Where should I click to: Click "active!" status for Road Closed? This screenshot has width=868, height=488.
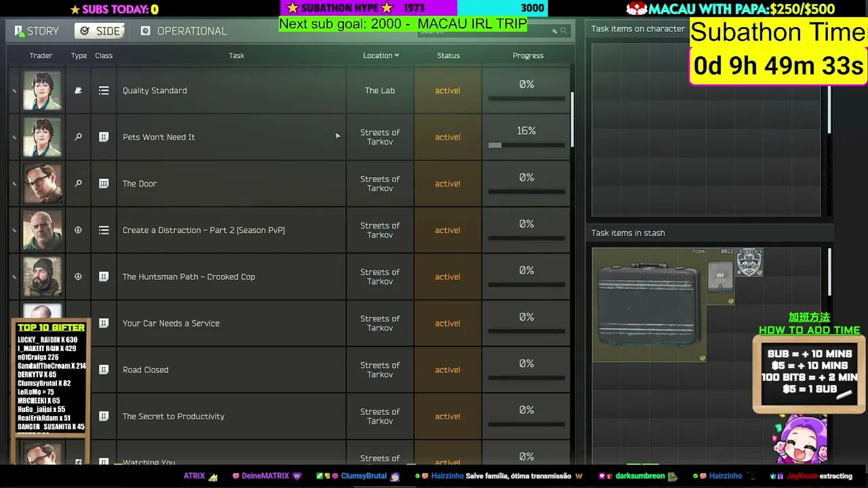[448, 370]
